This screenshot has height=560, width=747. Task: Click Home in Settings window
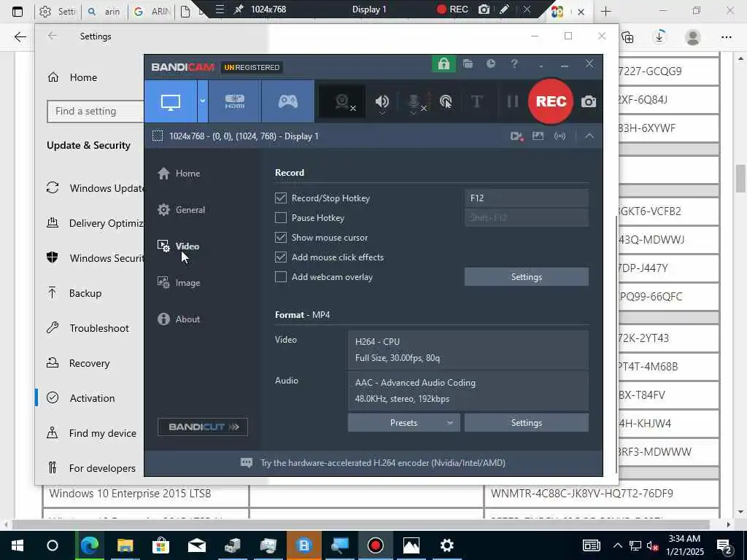[72, 77]
